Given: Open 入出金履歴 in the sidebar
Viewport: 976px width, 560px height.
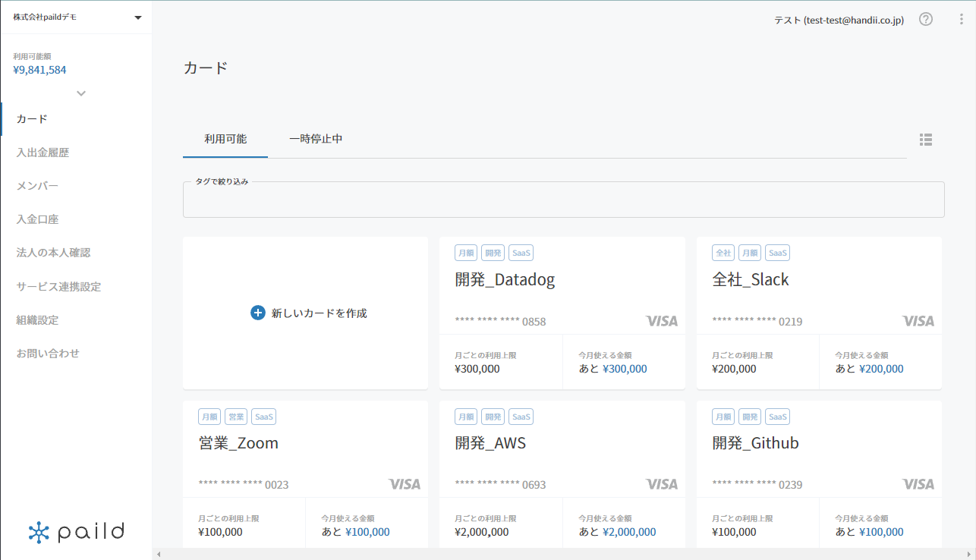Looking at the screenshot, I should click(43, 153).
